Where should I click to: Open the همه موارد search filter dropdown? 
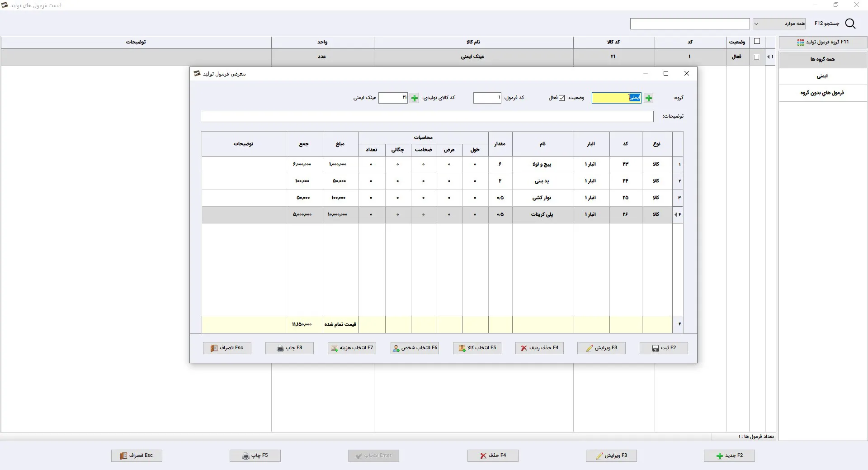[x=779, y=24]
